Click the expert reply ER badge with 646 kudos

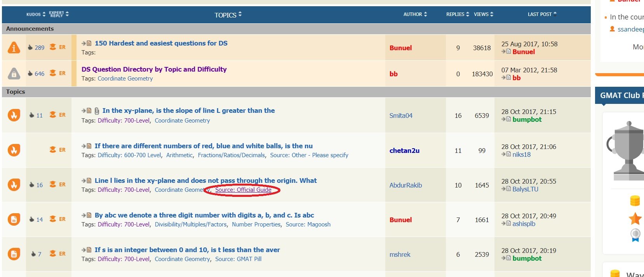click(x=58, y=73)
